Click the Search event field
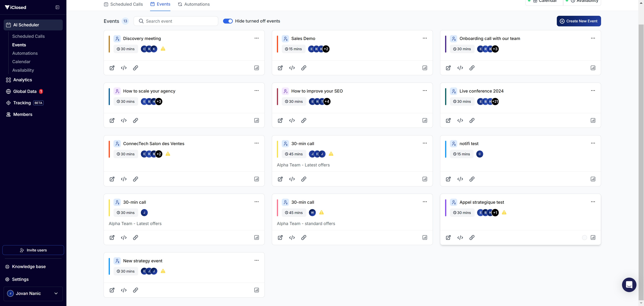This screenshot has width=644, height=306. pos(176,21)
